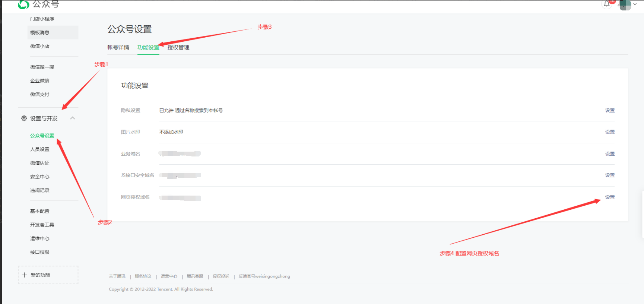Viewport: 644px width, 304px height.
Task: Click 设置 for JS接口安全域名
Action: (x=610, y=175)
